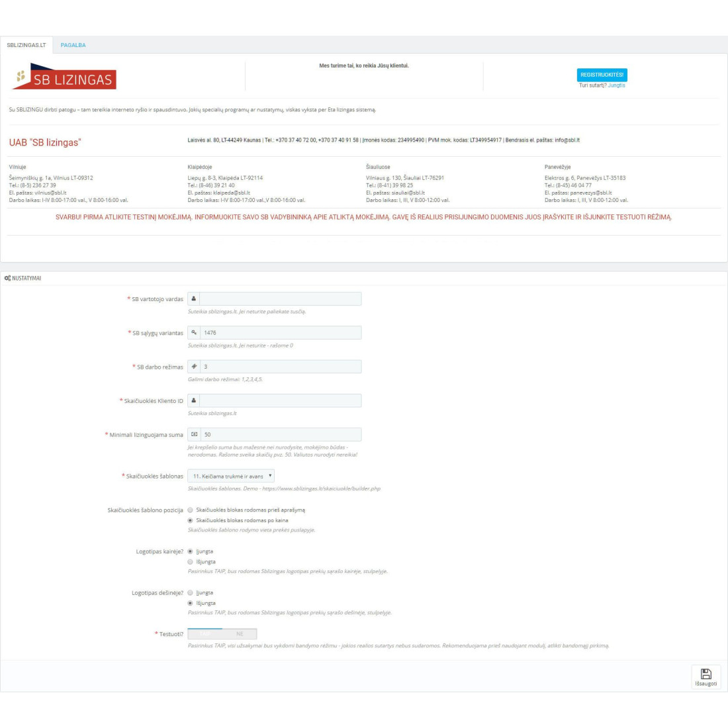
Task: Click the Jungtis login link
Action: coord(616,85)
